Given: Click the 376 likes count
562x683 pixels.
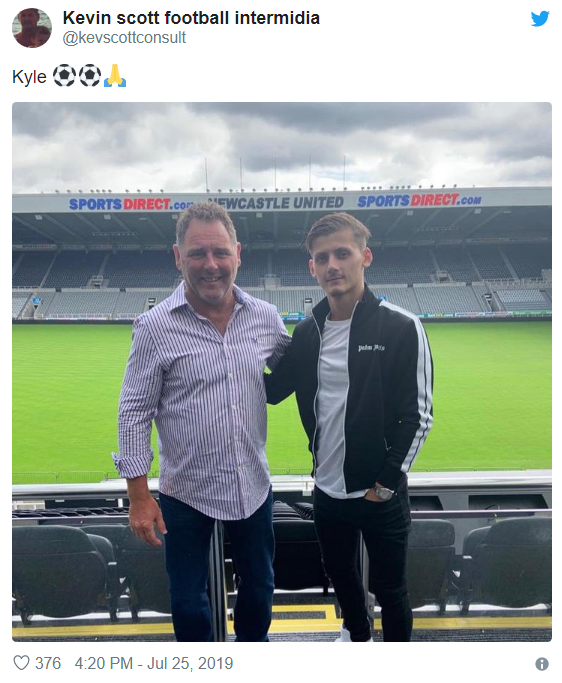Looking at the screenshot, I should (x=48, y=663).
